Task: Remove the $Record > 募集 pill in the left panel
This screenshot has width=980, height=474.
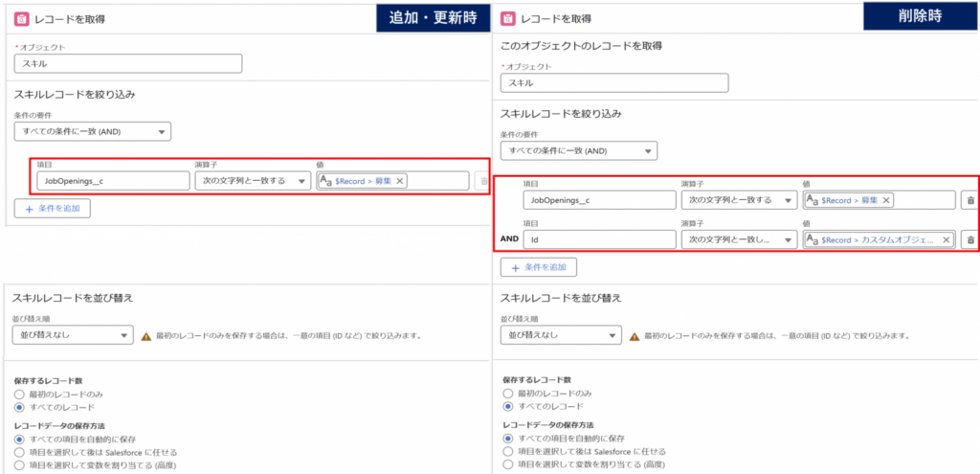Action: click(399, 181)
